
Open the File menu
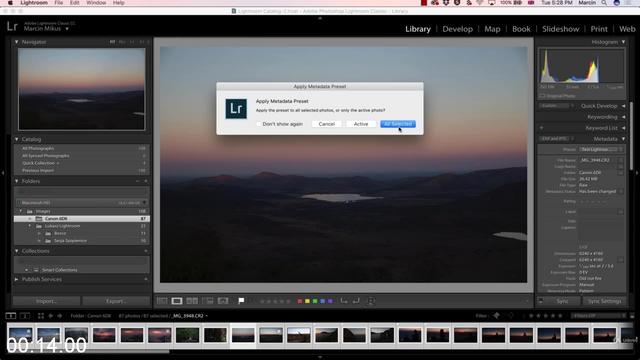click(x=59, y=3)
